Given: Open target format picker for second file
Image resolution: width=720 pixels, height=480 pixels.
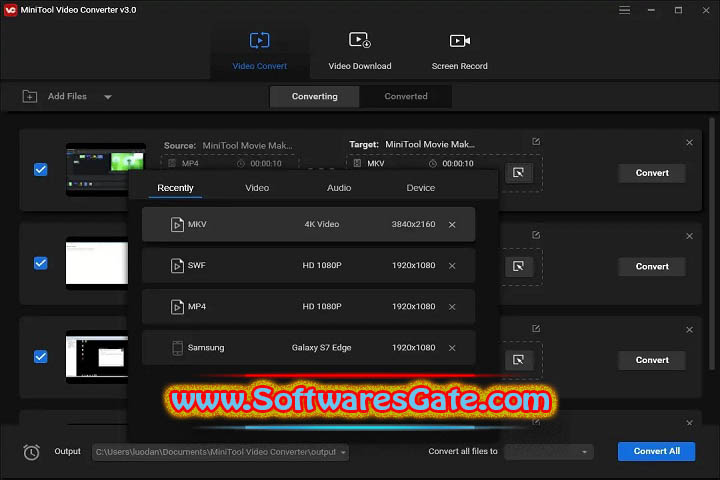Looking at the screenshot, I should (518, 266).
